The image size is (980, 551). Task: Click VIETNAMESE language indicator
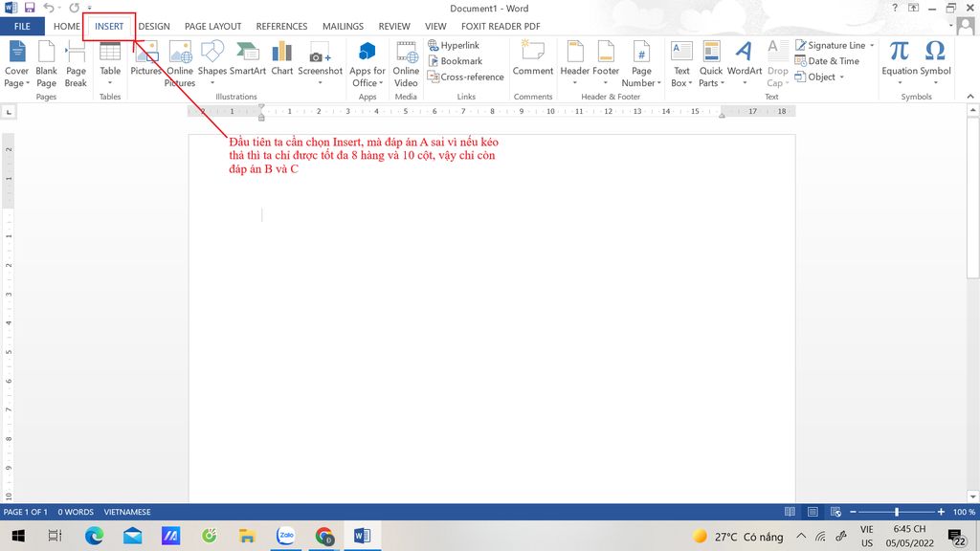[x=127, y=512]
